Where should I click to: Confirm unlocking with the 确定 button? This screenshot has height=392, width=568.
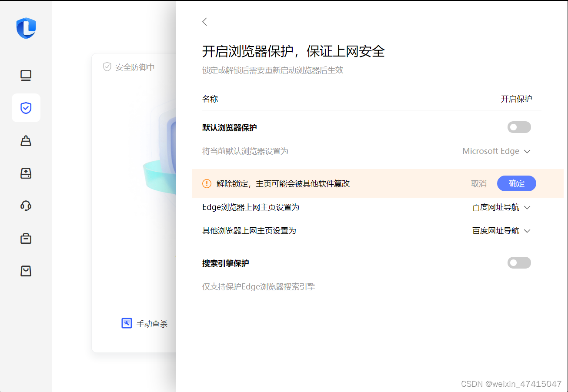(517, 183)
